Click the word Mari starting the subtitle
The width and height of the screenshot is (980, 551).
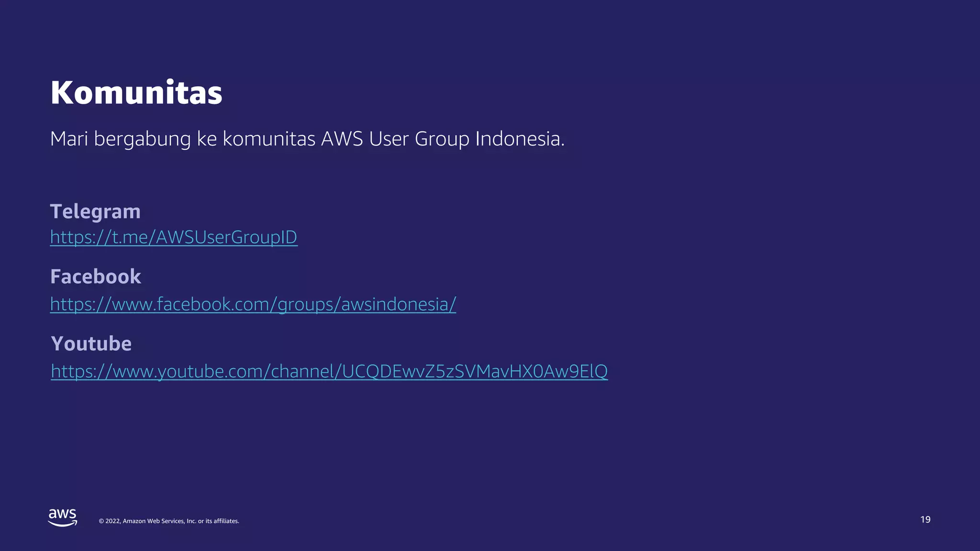69,139
